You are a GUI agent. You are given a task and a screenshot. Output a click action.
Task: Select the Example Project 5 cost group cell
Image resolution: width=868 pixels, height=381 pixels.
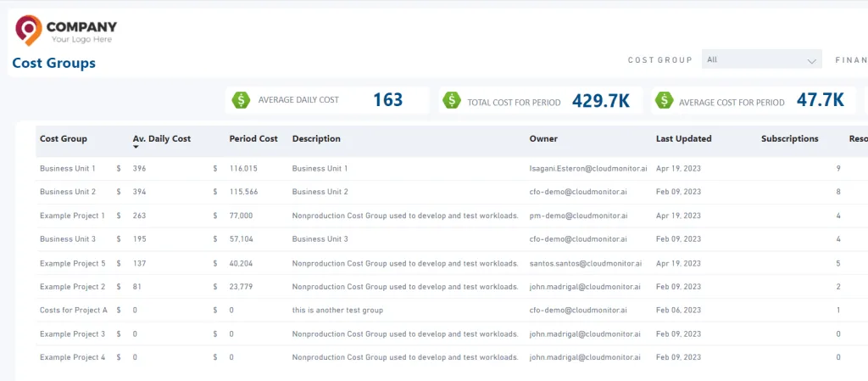[73, 263]
